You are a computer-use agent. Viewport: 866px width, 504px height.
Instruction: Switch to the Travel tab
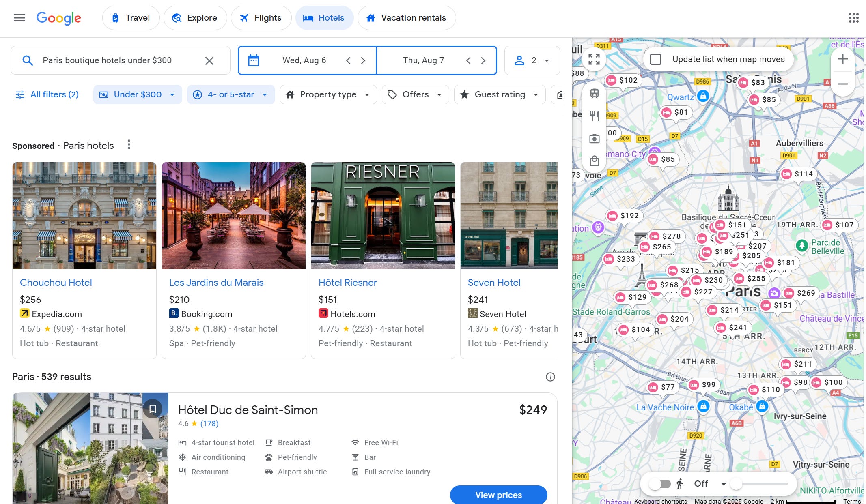coord(131,18)
